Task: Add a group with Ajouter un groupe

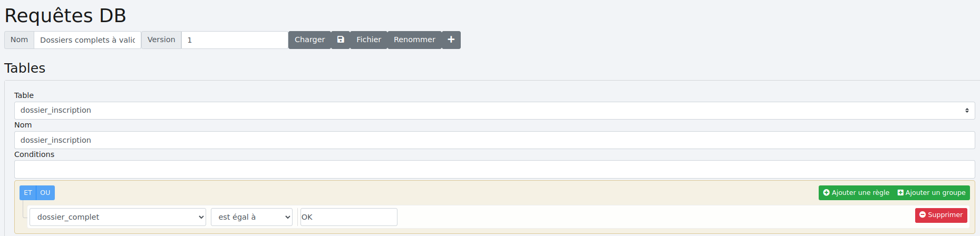Action: [932, 193]
